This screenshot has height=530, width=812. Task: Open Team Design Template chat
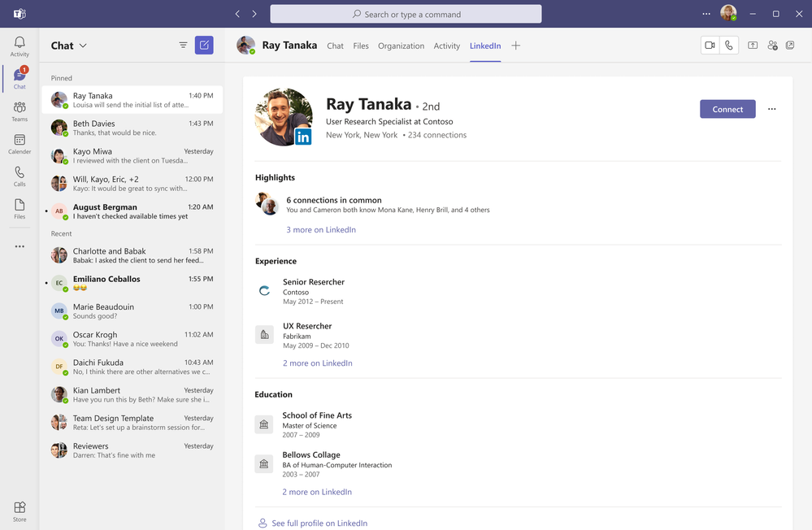132,422
